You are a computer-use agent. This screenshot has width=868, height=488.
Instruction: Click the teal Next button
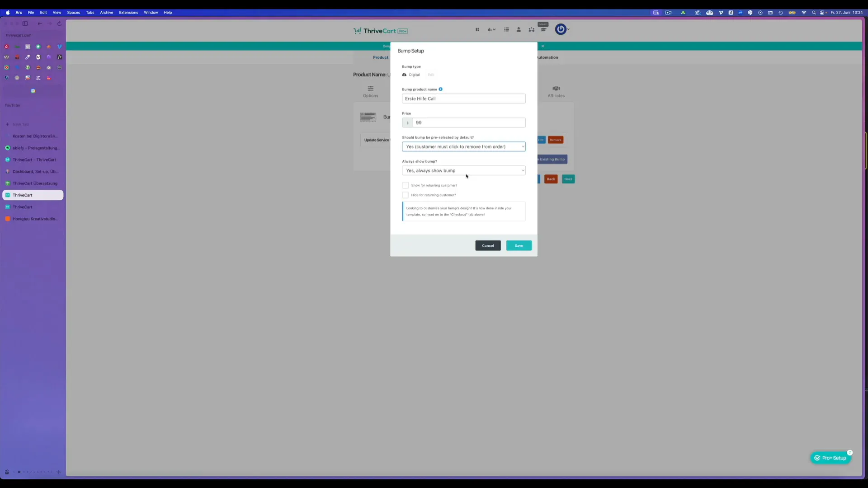(x=568, y=179)
